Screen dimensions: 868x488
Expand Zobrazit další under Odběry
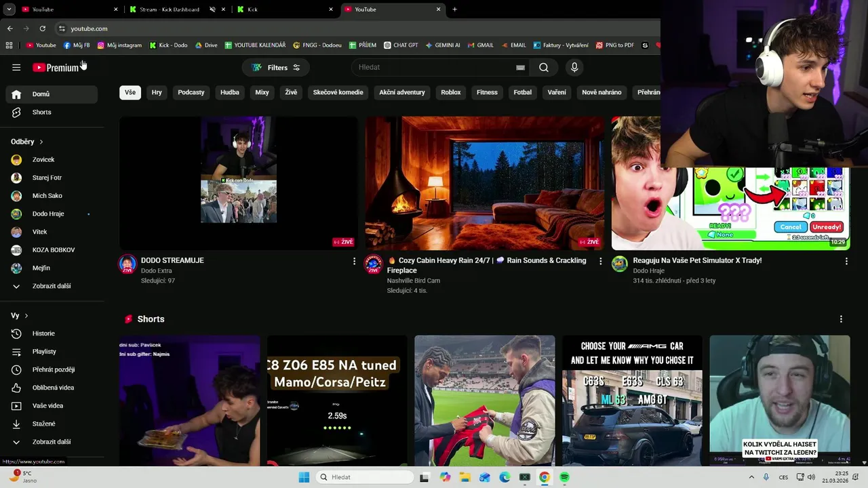click(x=52, y=286)
